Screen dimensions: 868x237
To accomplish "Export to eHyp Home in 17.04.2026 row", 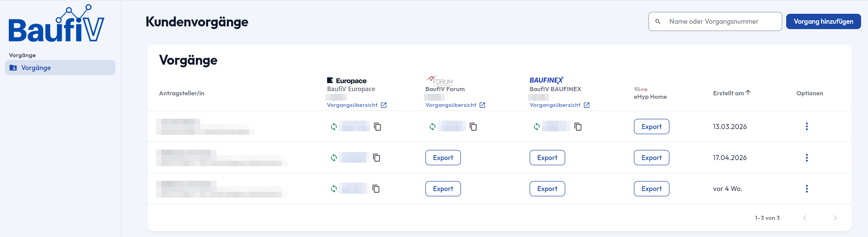I will [x=651, y=157].
